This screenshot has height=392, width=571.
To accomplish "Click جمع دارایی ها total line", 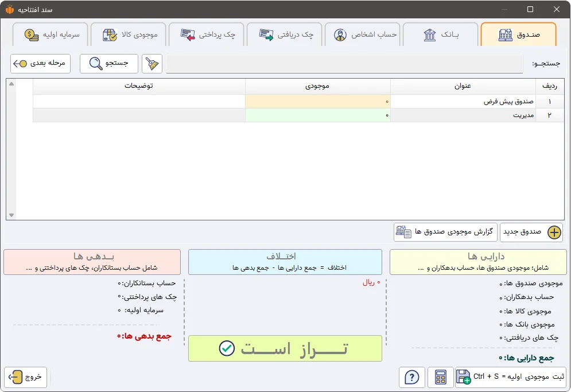I will pos(526,358).
